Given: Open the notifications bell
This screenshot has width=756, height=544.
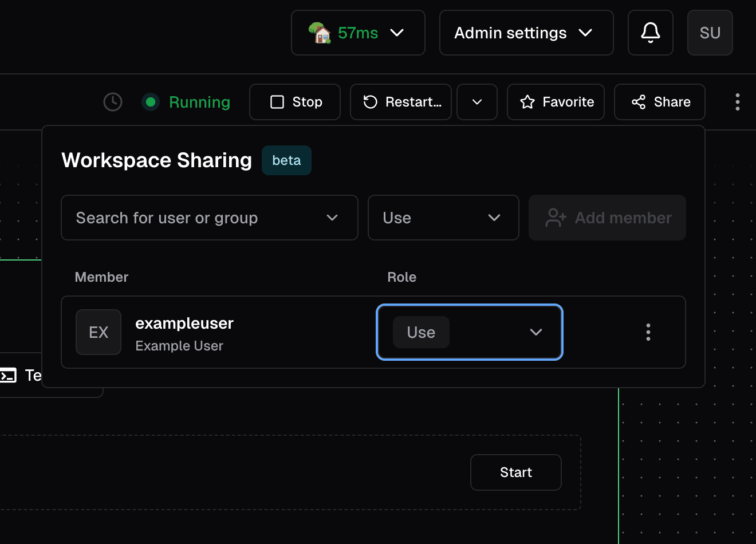Looking at the screenshot, I should coord(650,33).
